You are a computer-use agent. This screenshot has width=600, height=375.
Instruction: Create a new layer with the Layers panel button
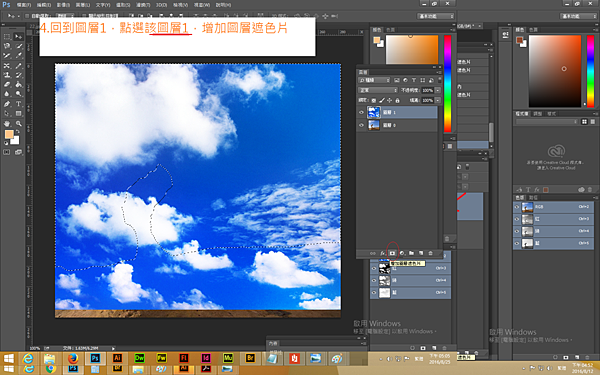421,253
